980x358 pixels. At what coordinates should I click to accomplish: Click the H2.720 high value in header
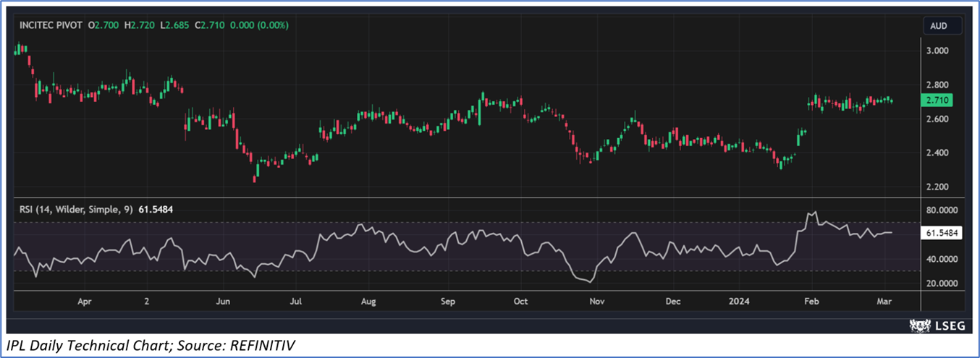[138, 25]
